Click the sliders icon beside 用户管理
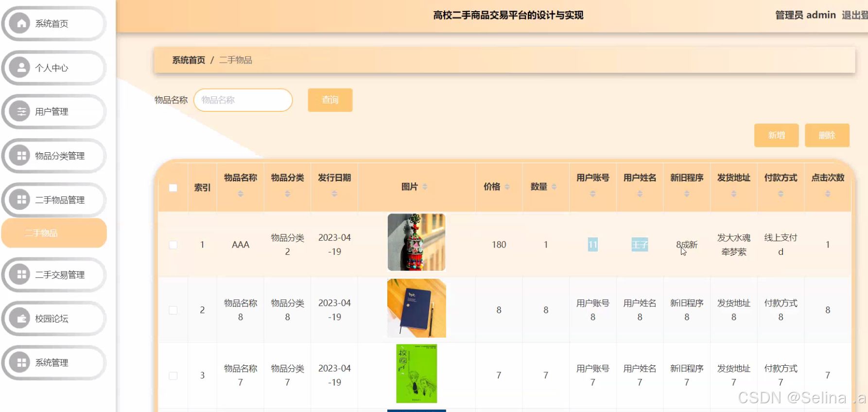868x412 pixels. (x=20, y=111)
